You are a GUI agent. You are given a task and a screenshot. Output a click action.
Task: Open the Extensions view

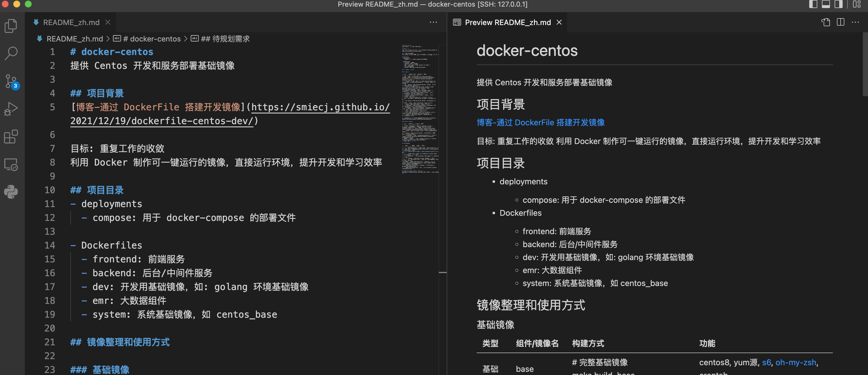pyautogui.click(x=11, y=137)
